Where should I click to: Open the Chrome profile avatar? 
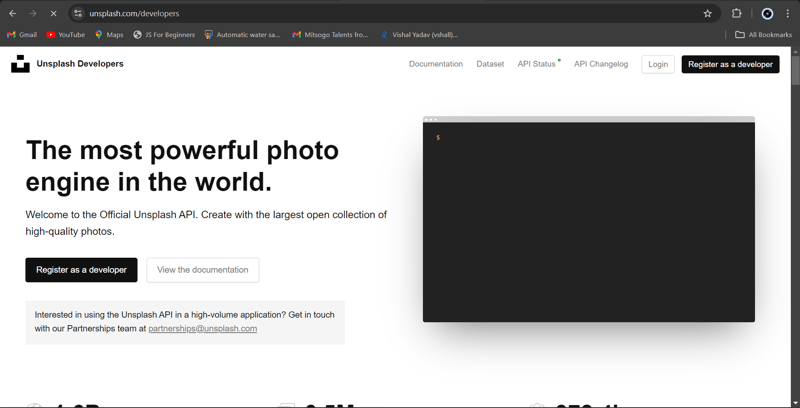[x=767, y=14]
